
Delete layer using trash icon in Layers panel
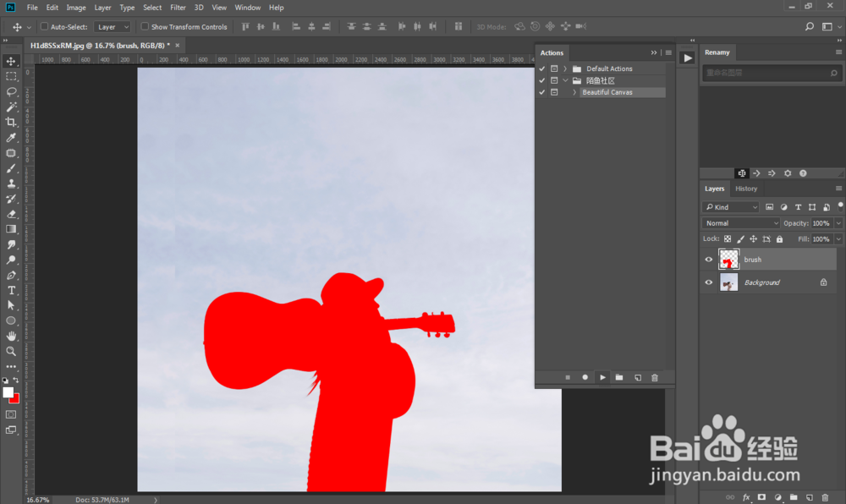tap(825, 497)
